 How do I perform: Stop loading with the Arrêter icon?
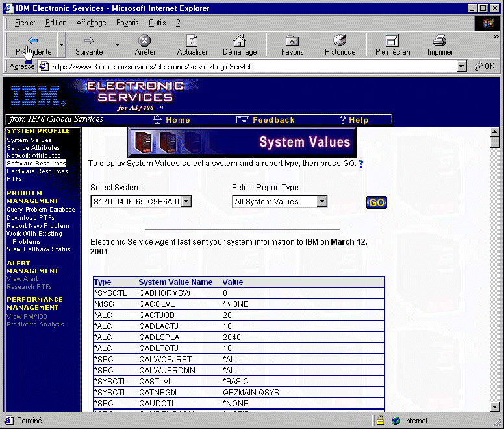145,41
